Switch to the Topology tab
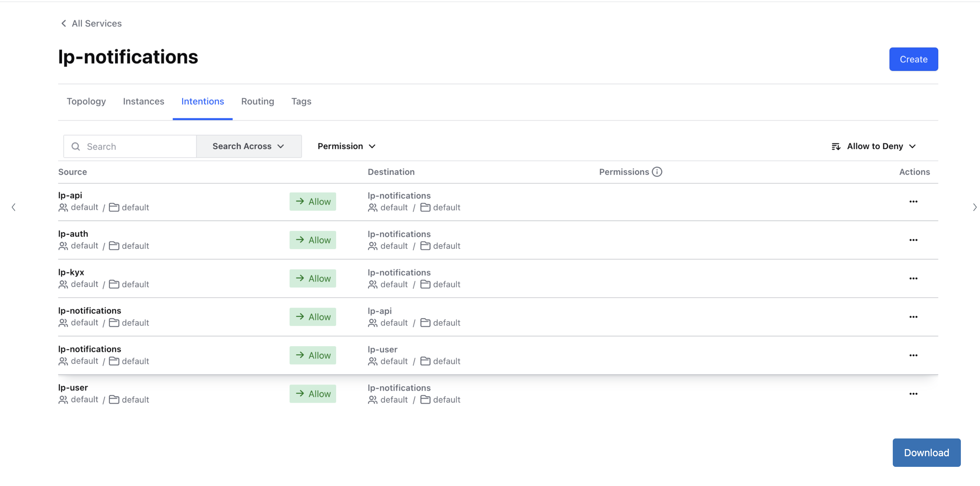This screenshot has height=486, width=980. pos(86,101)
